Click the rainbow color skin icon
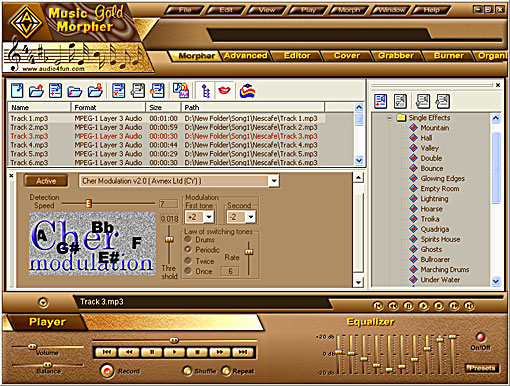510x386 pixels. [247, 91]
